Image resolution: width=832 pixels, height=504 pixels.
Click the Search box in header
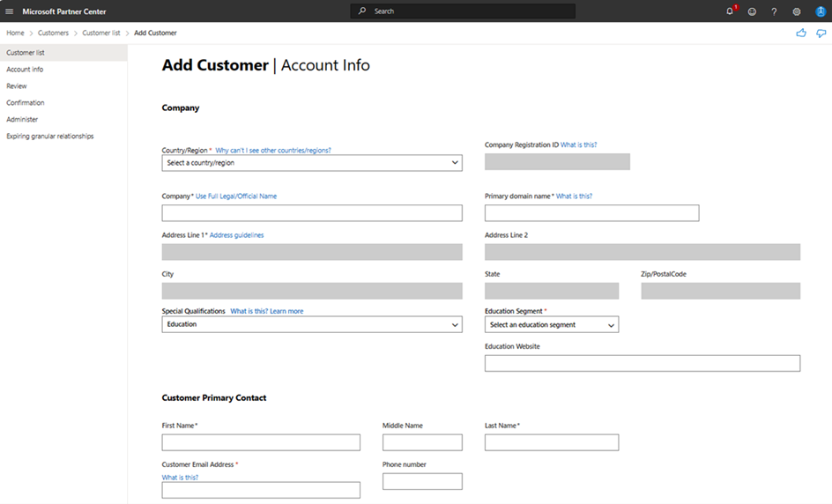(463, 11)
